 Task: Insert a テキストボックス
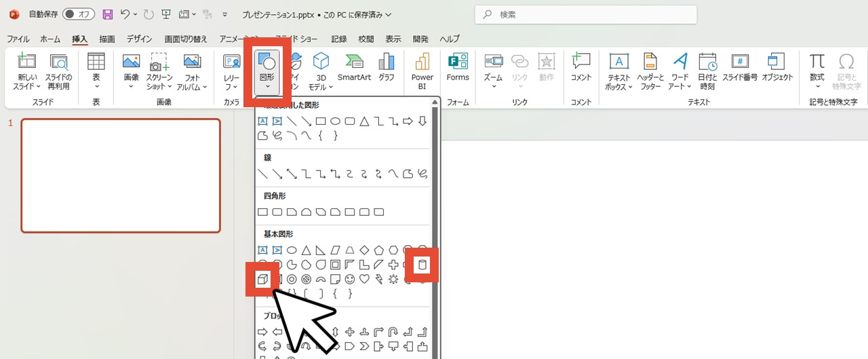618,71
